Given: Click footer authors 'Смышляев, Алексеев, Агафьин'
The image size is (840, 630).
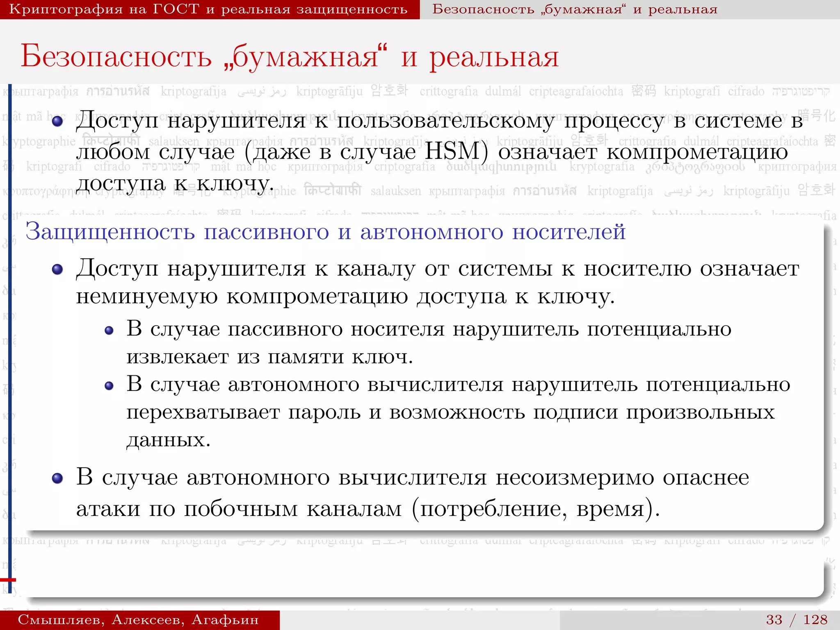Looking at the screenshot, I should (138, 619).
